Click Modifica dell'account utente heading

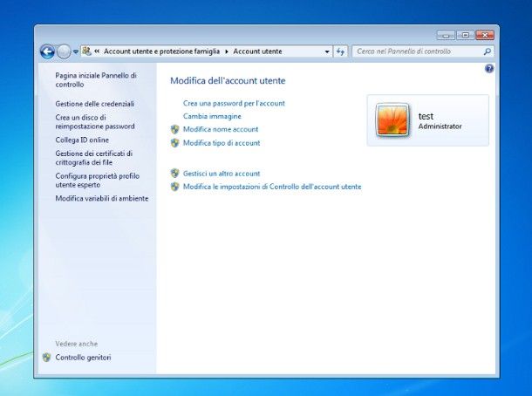(228, 81)
